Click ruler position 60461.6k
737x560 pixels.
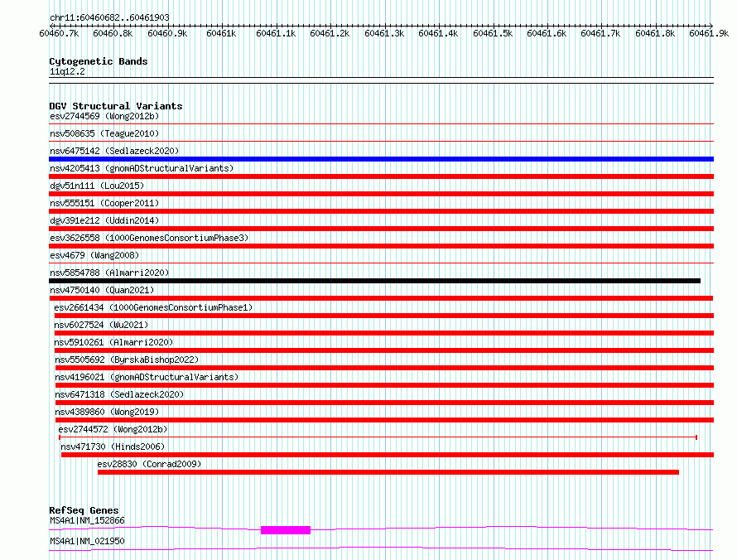click(547, 33)
